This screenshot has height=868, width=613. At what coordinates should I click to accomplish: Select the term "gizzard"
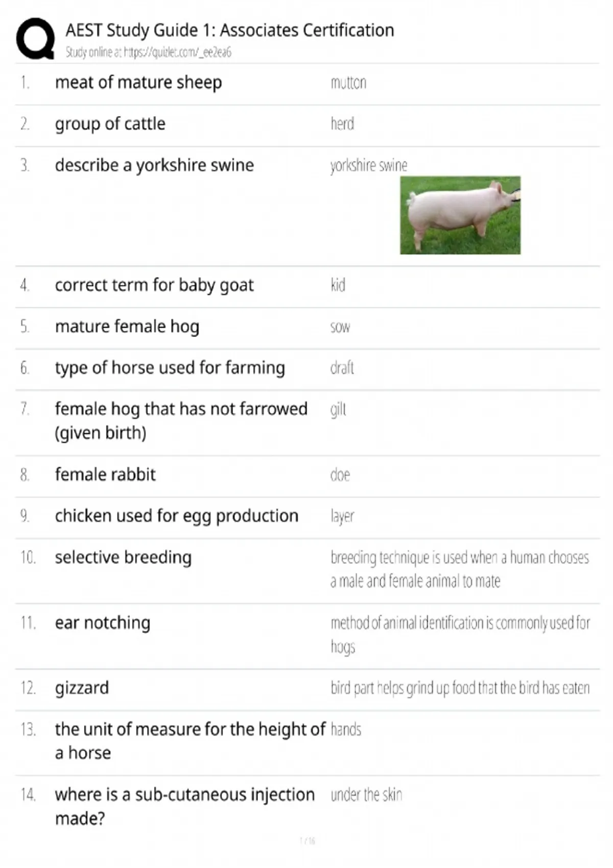pyautogui.click(x=82, y=688)
